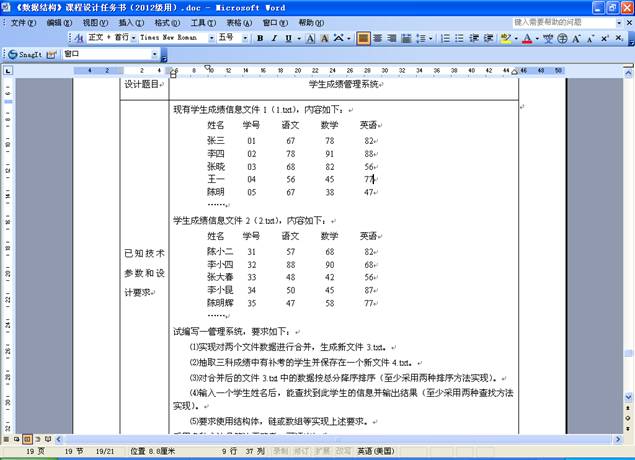Click the horizontal scrollbar right arrow
The width and height of the screenshot is (635, 460).
tap(618, 439)
